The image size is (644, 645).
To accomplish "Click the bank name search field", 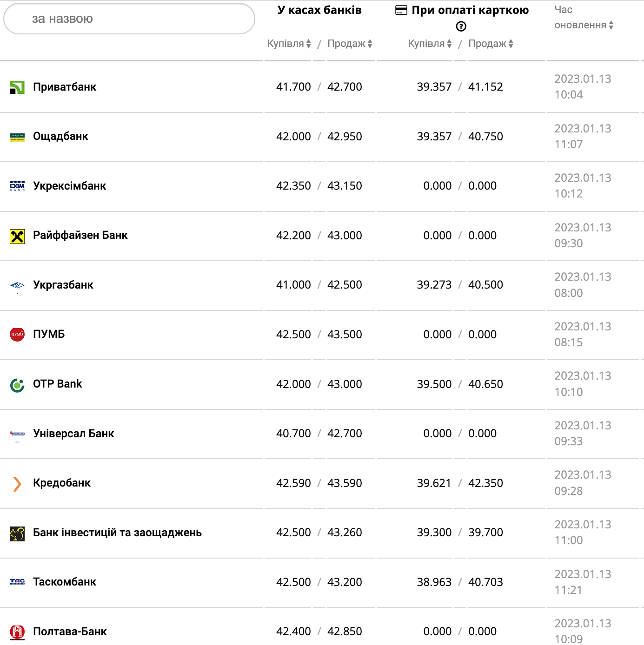I will click(x=129, y=19).
